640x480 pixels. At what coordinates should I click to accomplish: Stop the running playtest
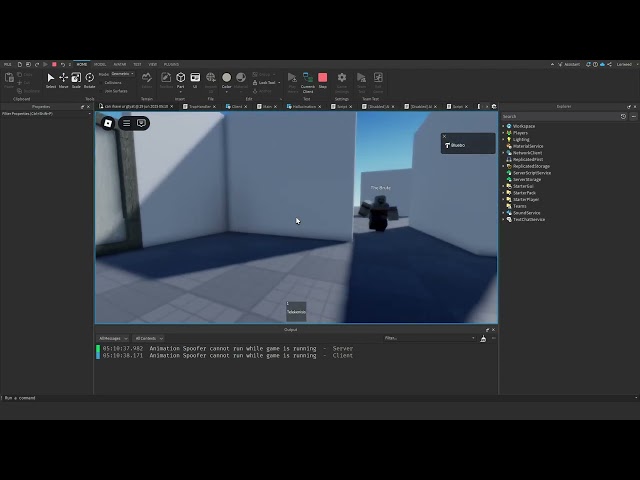[322, 80]
